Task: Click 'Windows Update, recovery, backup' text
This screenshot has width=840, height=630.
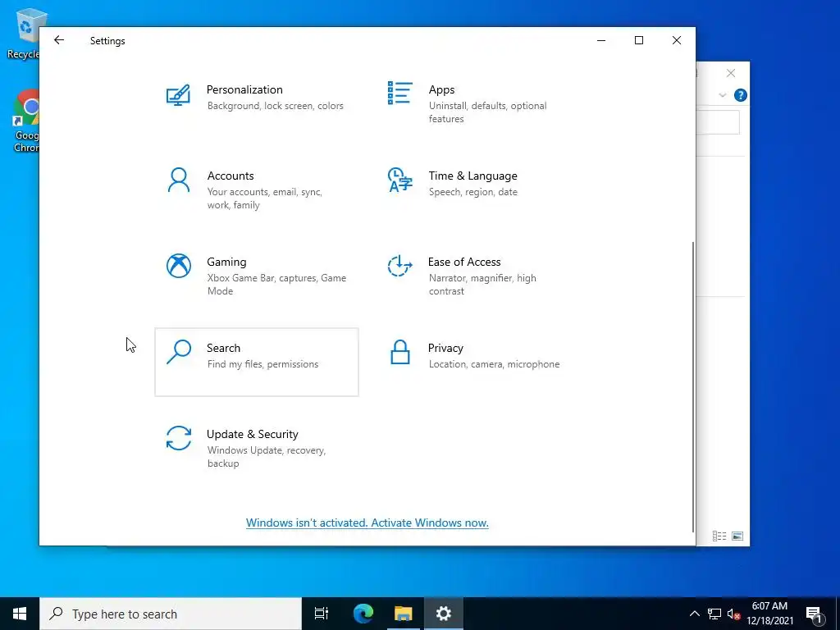Action: click(x=267, y=456)
